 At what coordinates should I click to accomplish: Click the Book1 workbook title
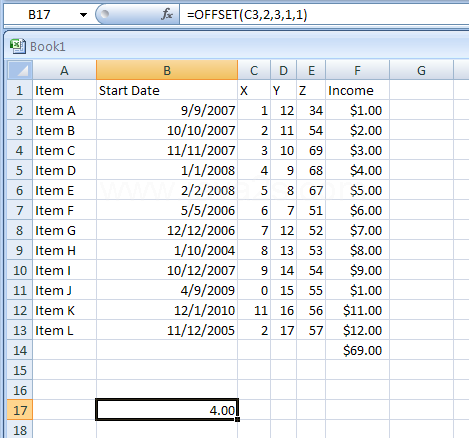pos(48,47)
